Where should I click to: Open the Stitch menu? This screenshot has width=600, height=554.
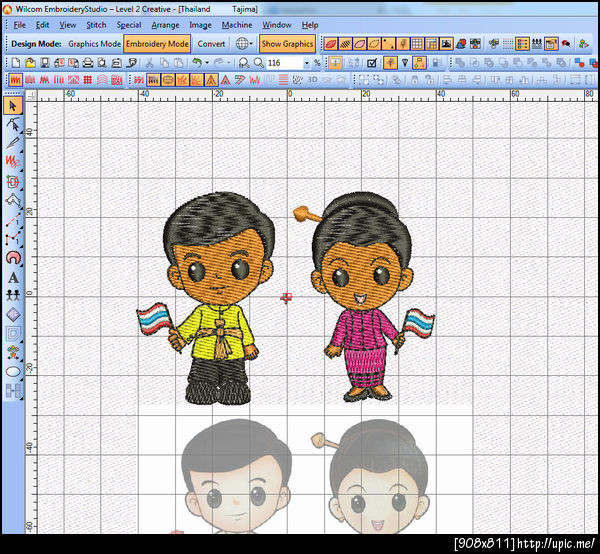(96, 25)
